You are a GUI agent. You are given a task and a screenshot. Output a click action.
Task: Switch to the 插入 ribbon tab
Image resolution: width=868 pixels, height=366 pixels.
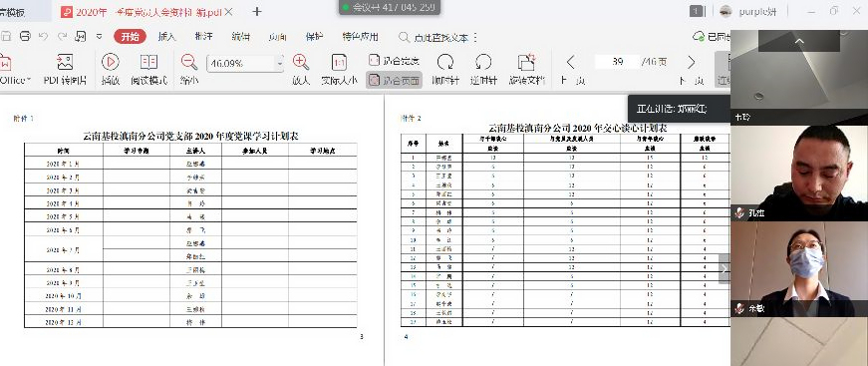click(166, 37)
